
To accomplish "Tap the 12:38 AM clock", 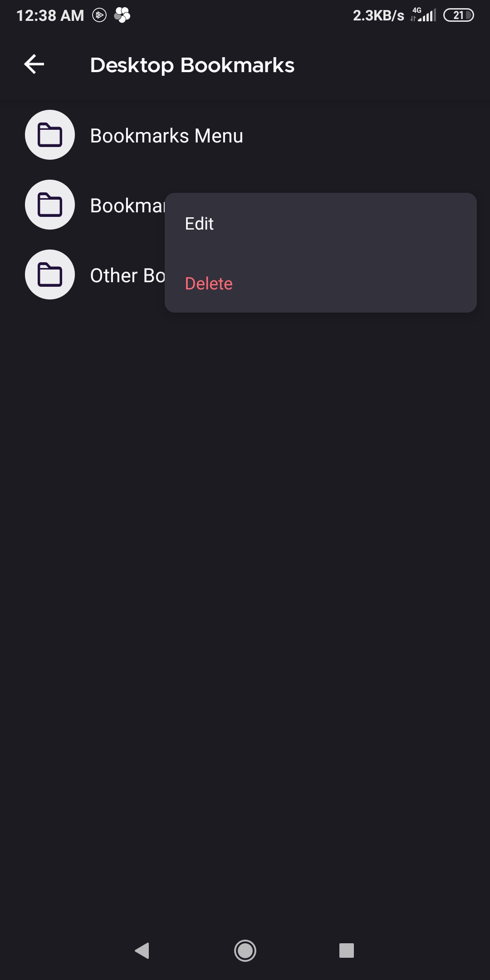I will tap(50, 15).
